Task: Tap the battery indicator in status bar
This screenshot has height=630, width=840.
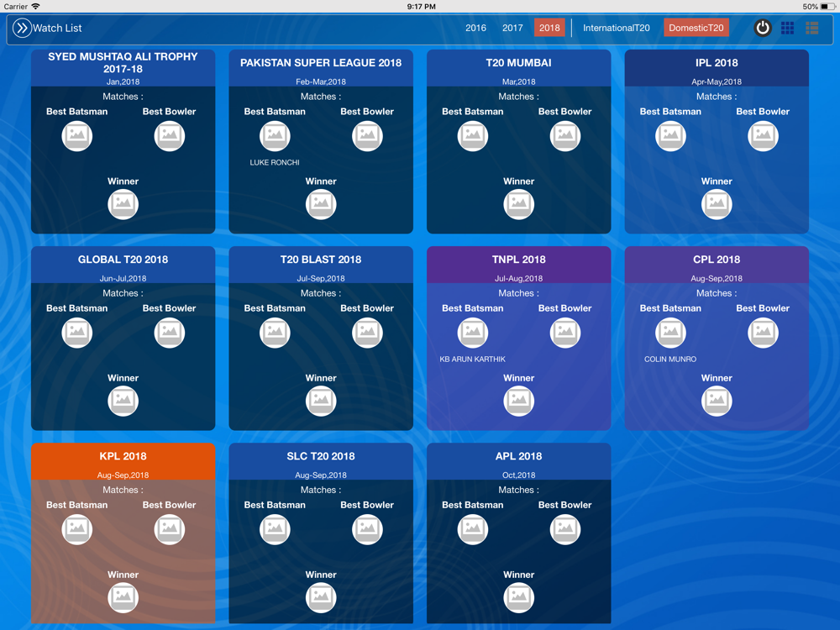Action: pyautogui.click(x=828, y=7)
